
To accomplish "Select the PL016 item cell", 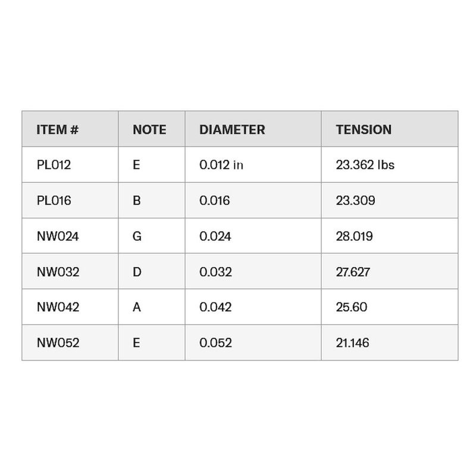I will (x=70, y=201).
